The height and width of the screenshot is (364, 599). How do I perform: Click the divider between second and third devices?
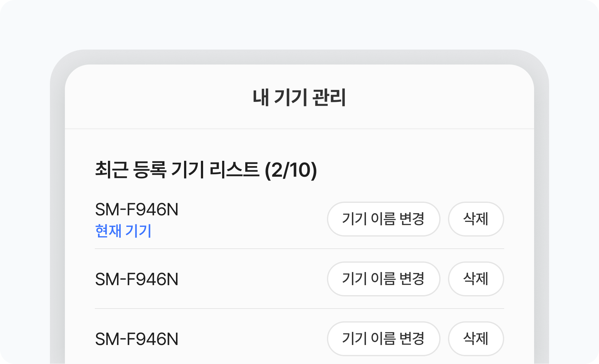(299, 309)
